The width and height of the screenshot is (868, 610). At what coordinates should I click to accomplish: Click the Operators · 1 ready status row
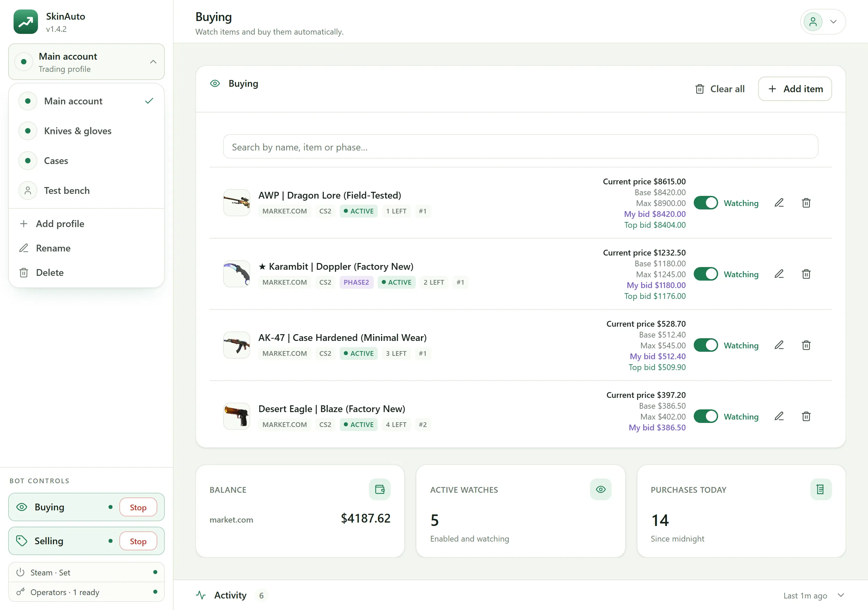86,592
